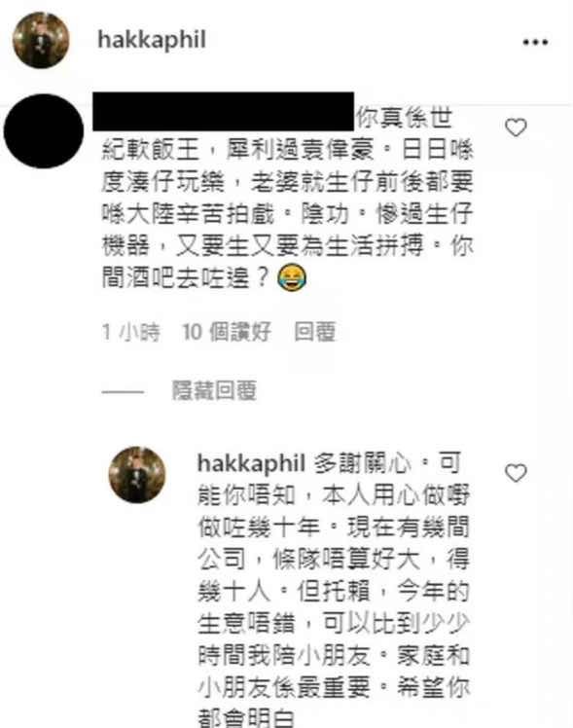Open hakkaphil's profile picture in the header

tap(40, 41)
